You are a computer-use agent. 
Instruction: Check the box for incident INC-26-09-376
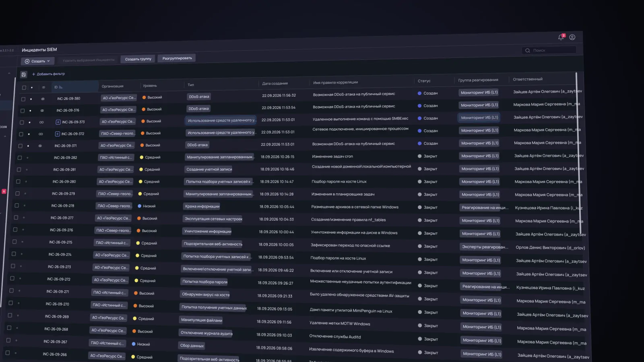[x=23, y=111]
